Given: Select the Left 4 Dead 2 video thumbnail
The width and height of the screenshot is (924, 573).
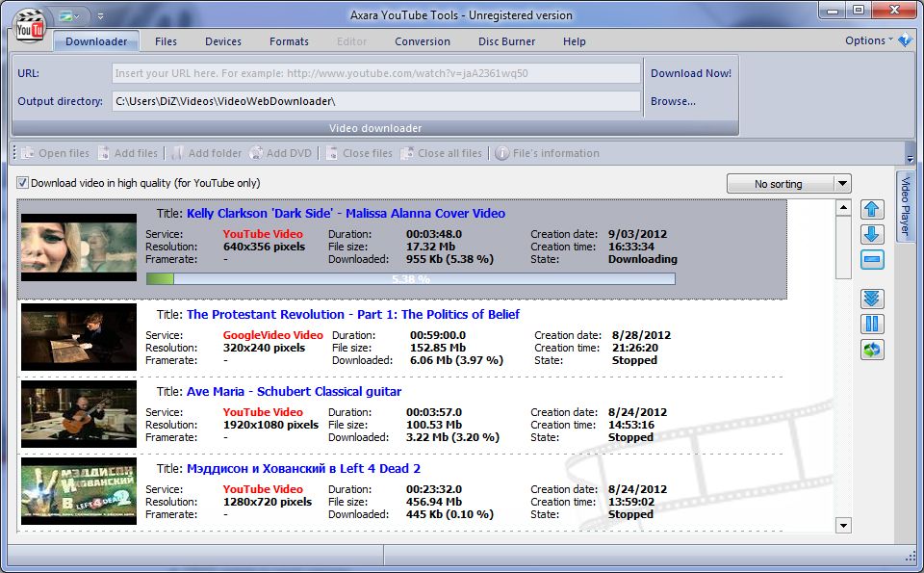Looking at the screenshot, I should tap(79, 491).
